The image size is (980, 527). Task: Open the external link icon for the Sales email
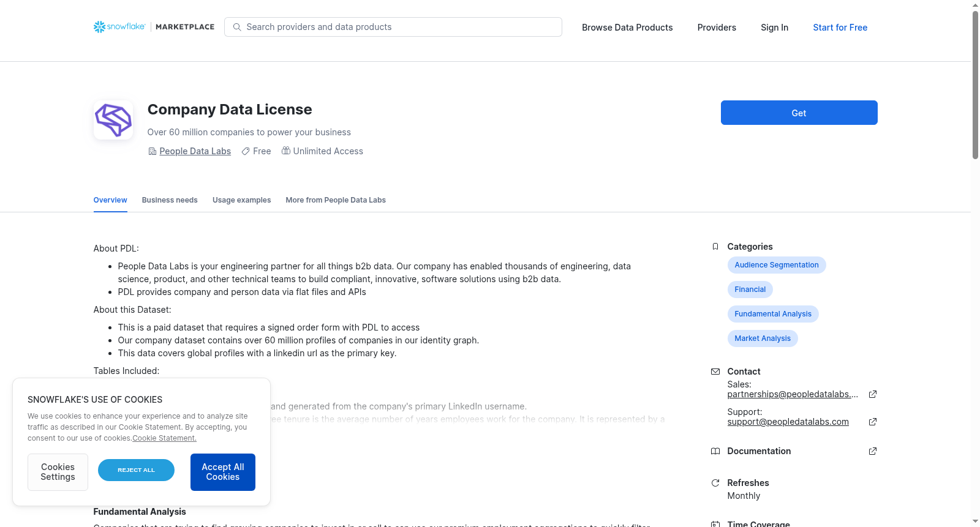(x=873, y=394)
